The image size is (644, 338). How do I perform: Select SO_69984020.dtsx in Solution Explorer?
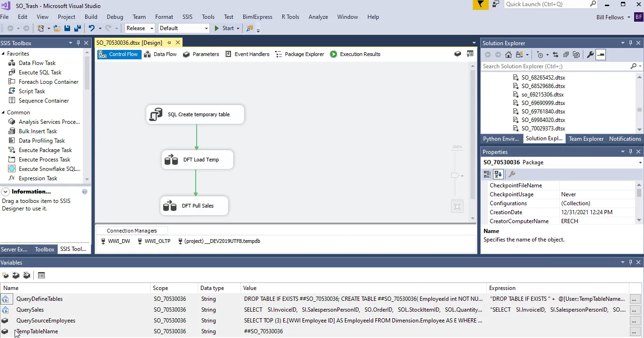(x=543, y=120)
